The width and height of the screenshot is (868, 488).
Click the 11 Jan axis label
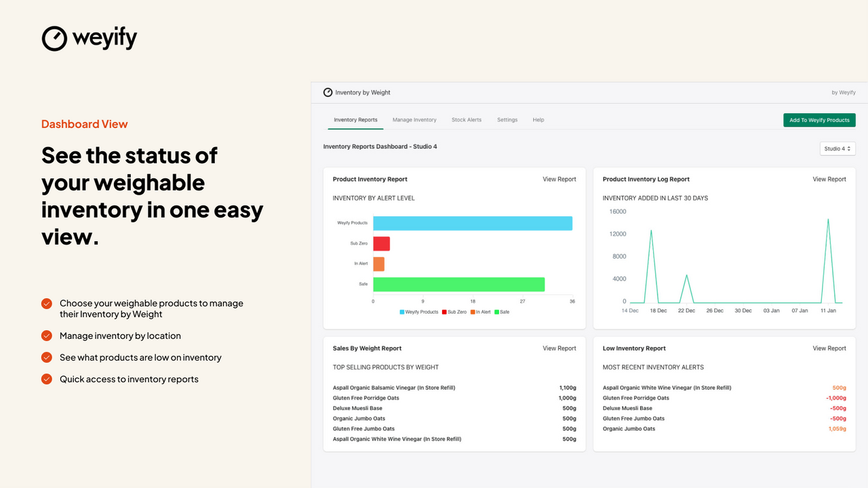pyautogui.click(x=827, y=310)
